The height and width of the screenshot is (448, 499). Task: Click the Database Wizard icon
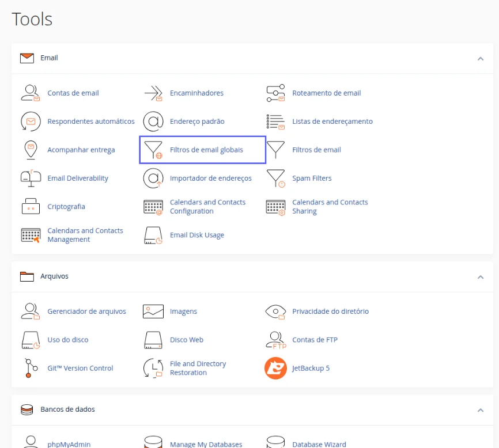[275, 442]
